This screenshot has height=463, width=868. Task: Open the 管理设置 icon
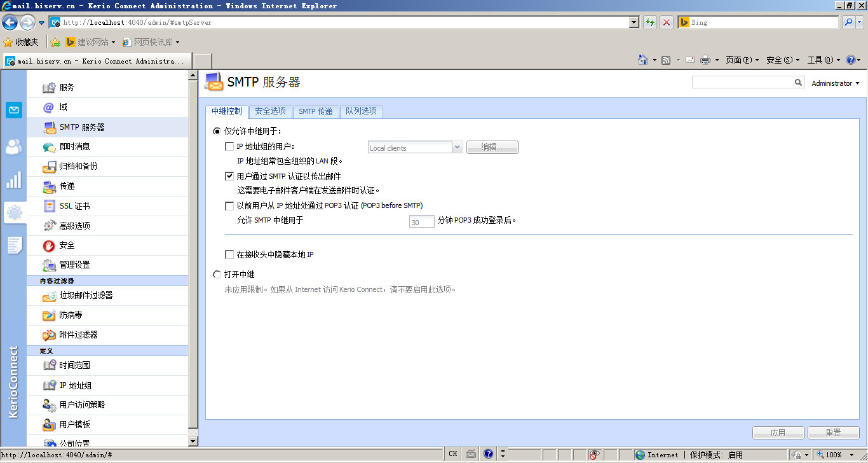49,265
